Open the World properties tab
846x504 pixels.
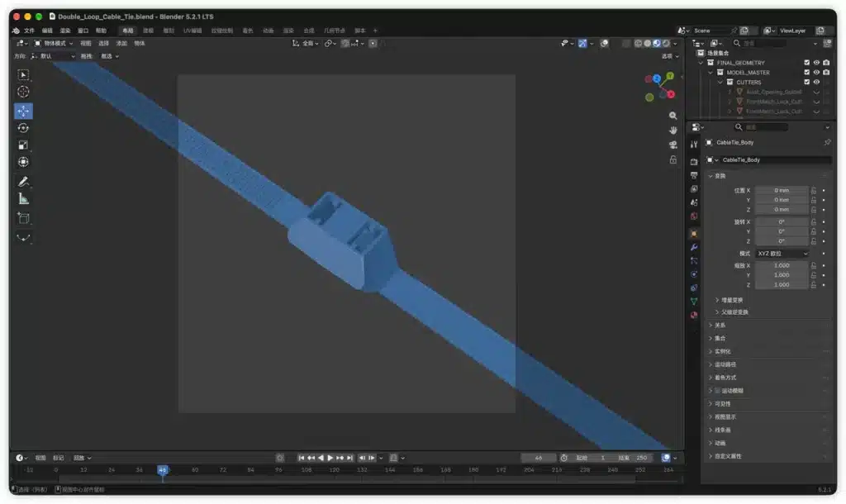point(694,216)
